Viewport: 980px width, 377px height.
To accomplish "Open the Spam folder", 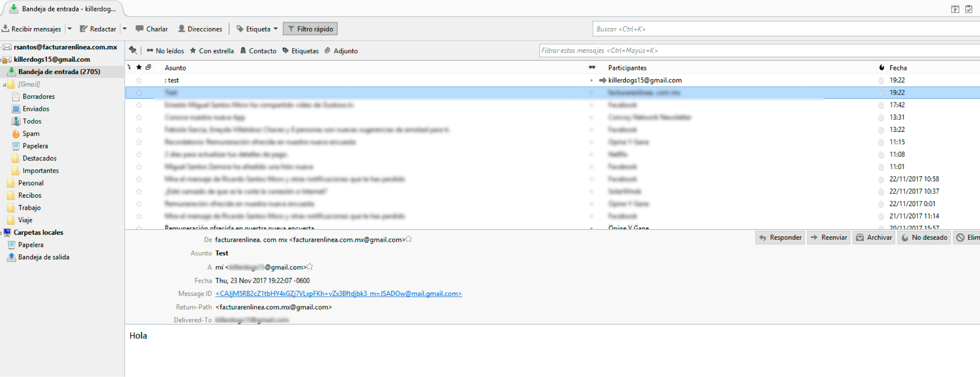I will 31,133.
